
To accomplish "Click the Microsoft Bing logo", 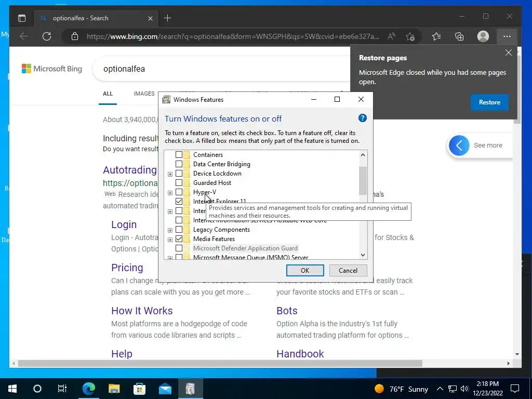I will (x=52, y=69).
